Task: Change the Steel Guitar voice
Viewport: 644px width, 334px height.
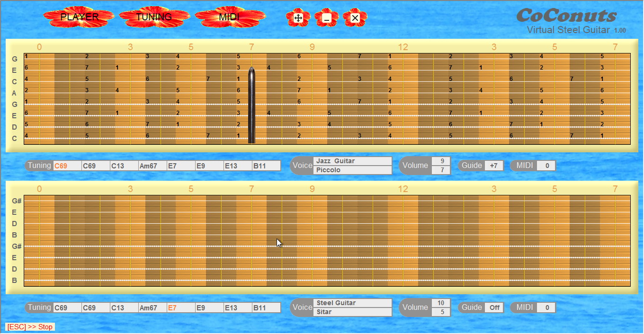Action: pos(352,303)
